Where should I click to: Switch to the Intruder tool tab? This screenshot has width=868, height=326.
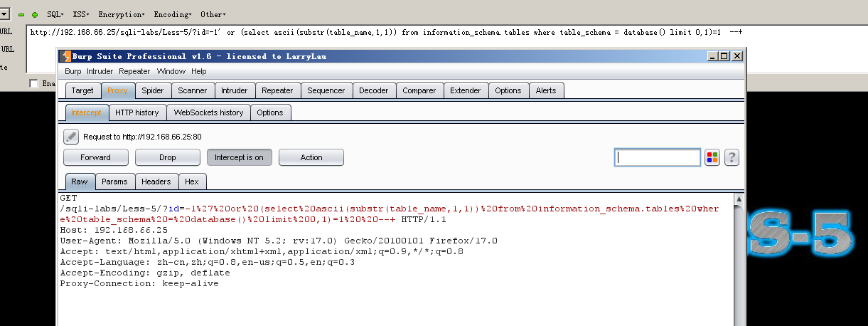coord(235,90)
